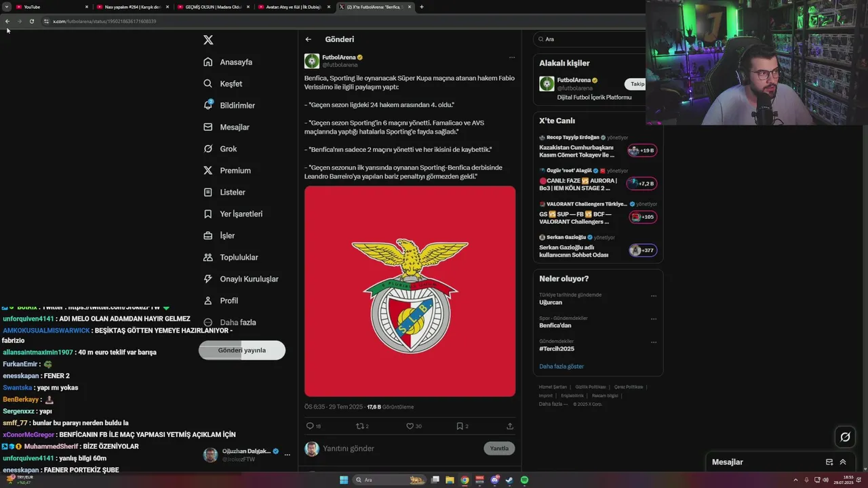The height and width of the screenshot is (488, 868).
Task: Open the post's three-dot menu
Action: pyautogui.click(x=512, y=58)
